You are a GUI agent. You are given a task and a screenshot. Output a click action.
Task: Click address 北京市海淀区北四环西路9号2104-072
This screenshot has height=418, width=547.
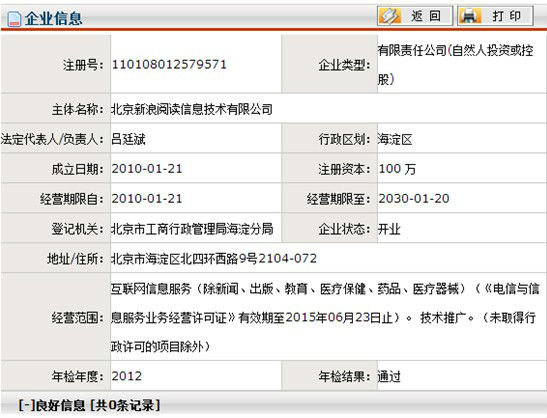pos(214,259)
